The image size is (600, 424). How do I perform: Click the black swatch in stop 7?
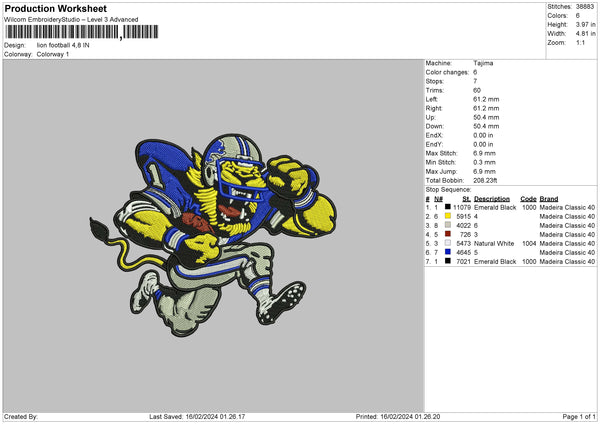tap(447, 261)
